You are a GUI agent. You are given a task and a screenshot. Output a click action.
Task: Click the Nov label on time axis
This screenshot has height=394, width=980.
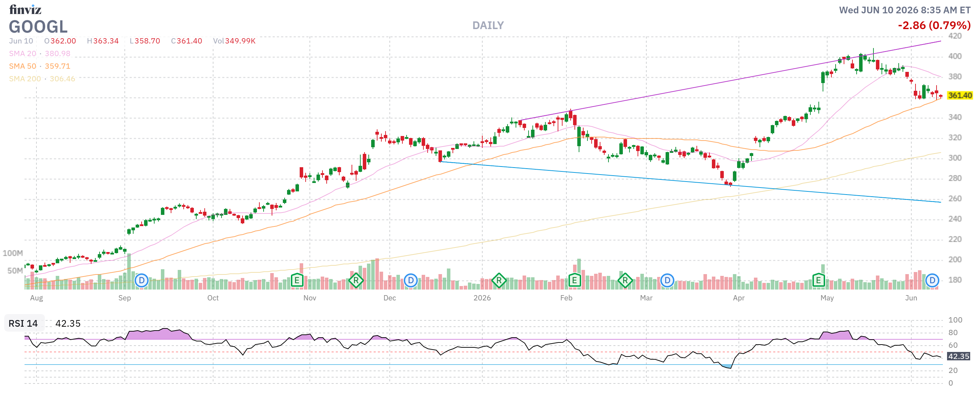(x=310, y=298)
